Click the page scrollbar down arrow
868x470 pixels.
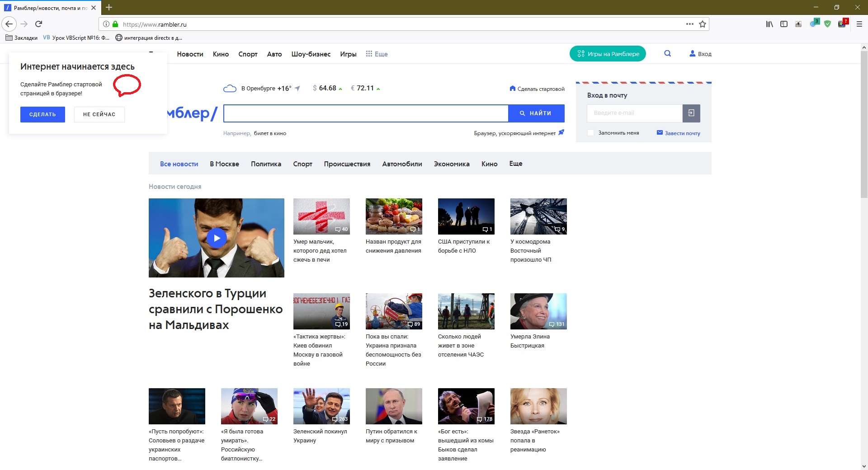864,466
